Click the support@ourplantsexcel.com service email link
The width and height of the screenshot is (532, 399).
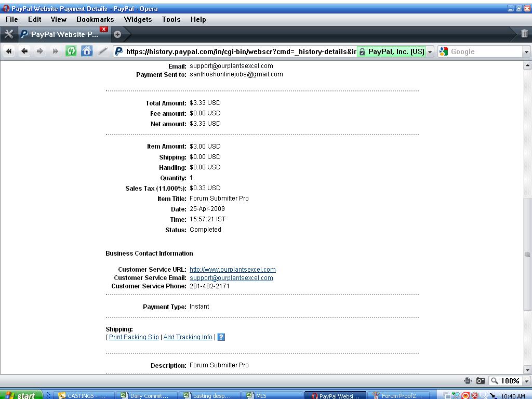pyautogui.click(x=231, y=278)
